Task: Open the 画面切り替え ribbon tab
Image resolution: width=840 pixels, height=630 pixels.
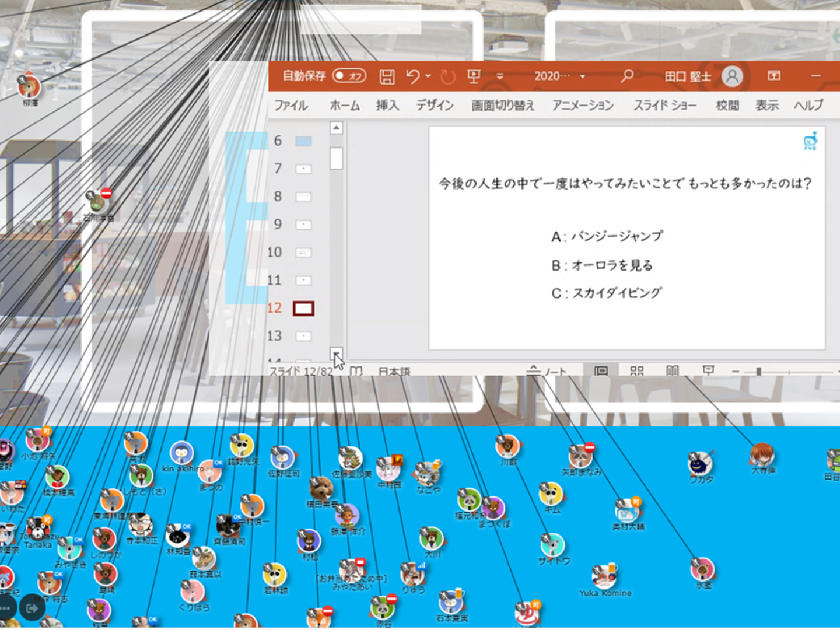Action: [503, 106]
